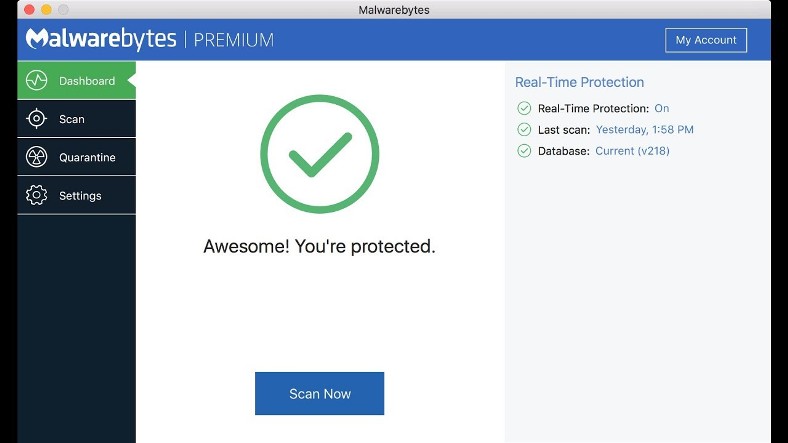
Task: Start a scan with Scan Now button
Action: (x=320, y=393)
